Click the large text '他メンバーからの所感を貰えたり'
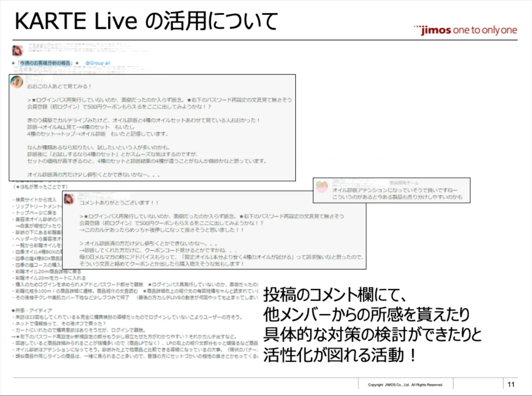The image size is (532, 396). point(366,315)
